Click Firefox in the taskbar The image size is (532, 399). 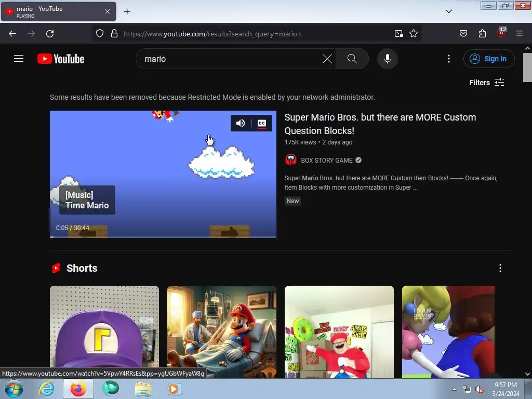pyautogui.click(x=78, y=389)
